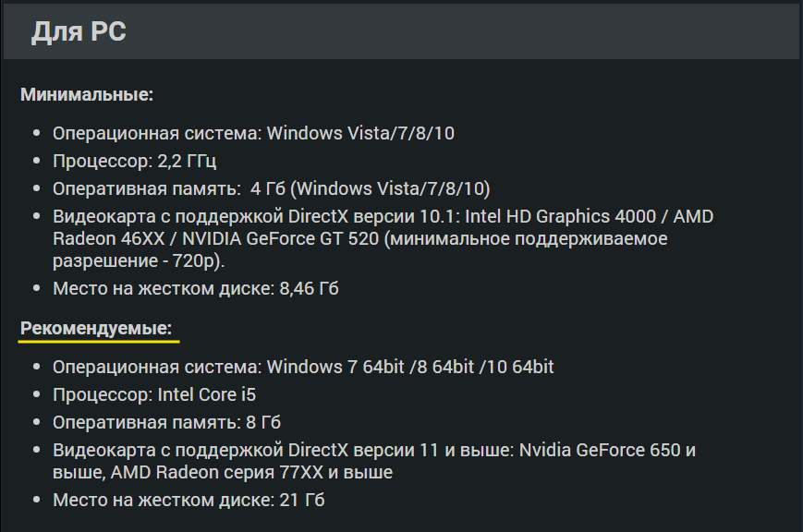Click the "Для PC" section header

[x=79, y=31]
